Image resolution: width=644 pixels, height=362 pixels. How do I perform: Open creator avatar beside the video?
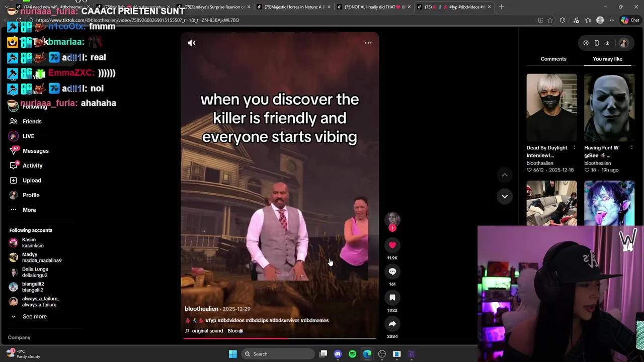click(x=392, y=219)
